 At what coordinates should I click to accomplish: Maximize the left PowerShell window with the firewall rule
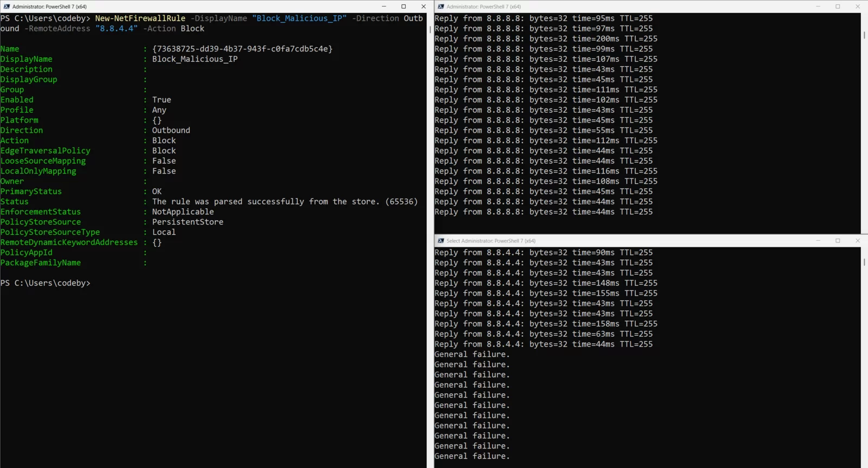tap(404, 7)
